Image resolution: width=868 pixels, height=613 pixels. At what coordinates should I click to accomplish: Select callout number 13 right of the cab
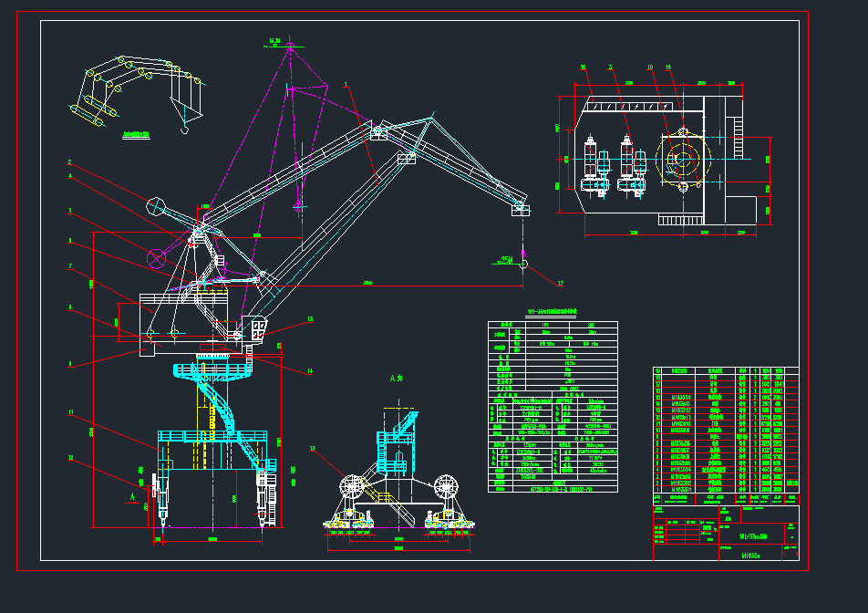click(x=310, y=318)
